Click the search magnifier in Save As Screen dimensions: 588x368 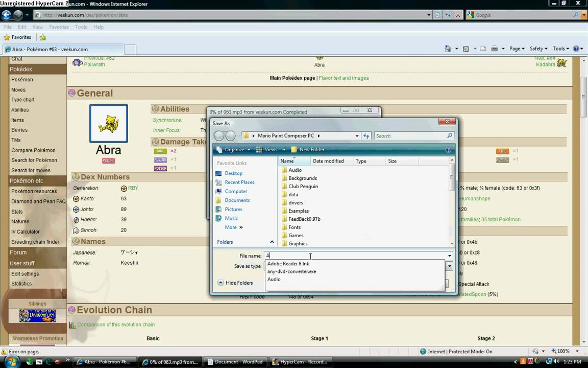point(450,135)
